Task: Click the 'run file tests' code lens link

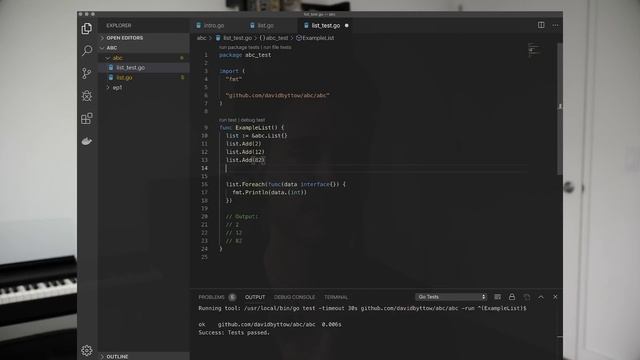Action: 277,47
